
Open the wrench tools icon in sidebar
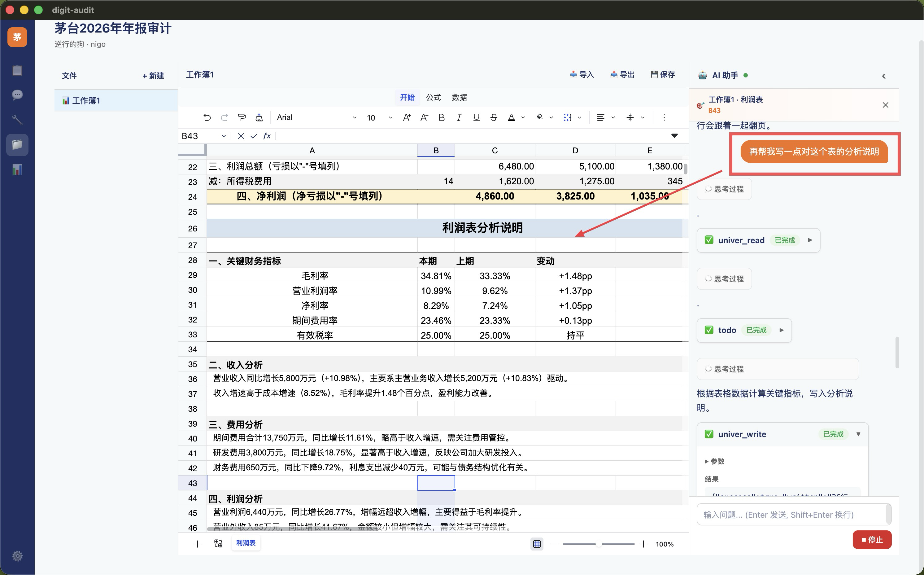point(17,120)
